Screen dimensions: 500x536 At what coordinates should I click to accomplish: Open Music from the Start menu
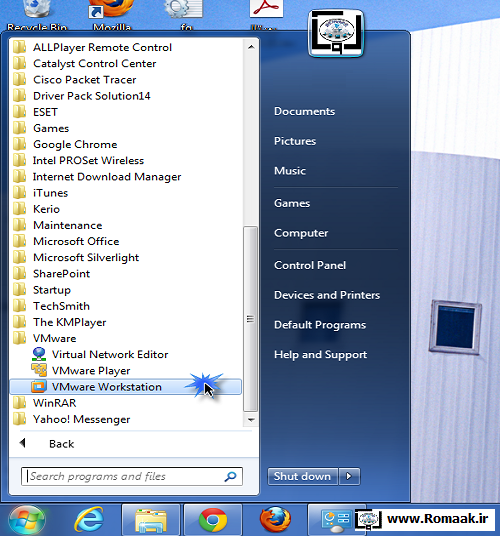pos(289,171)
